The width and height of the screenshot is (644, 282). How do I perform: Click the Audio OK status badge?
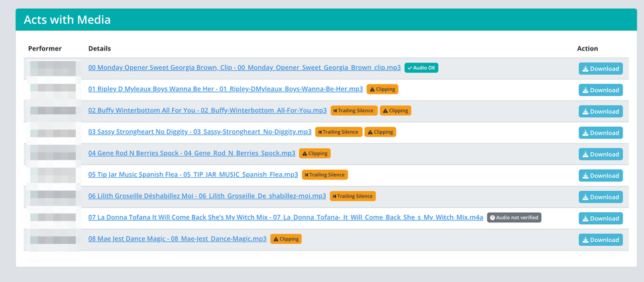[421, 68]
